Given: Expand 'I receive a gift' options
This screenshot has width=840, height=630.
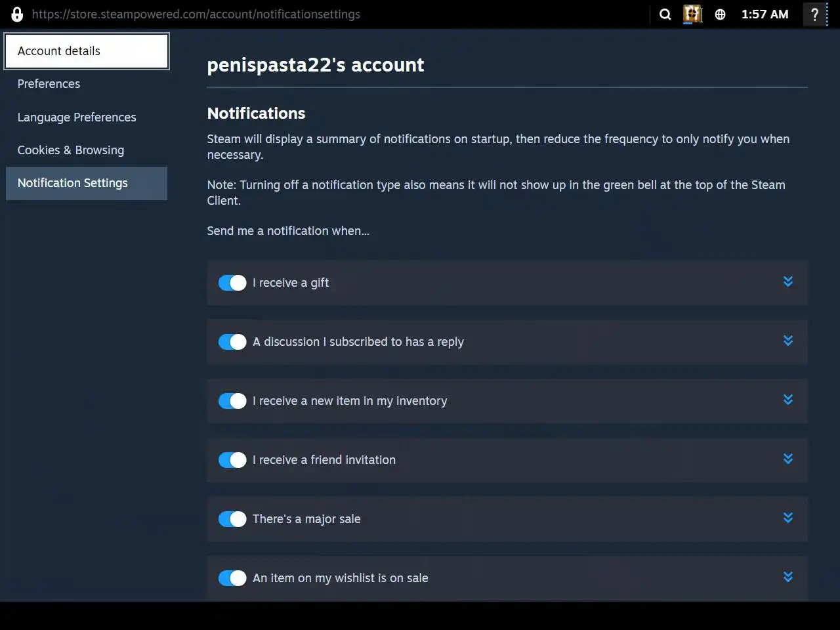Looking at the screenshot, I should [x=788, y=282].
